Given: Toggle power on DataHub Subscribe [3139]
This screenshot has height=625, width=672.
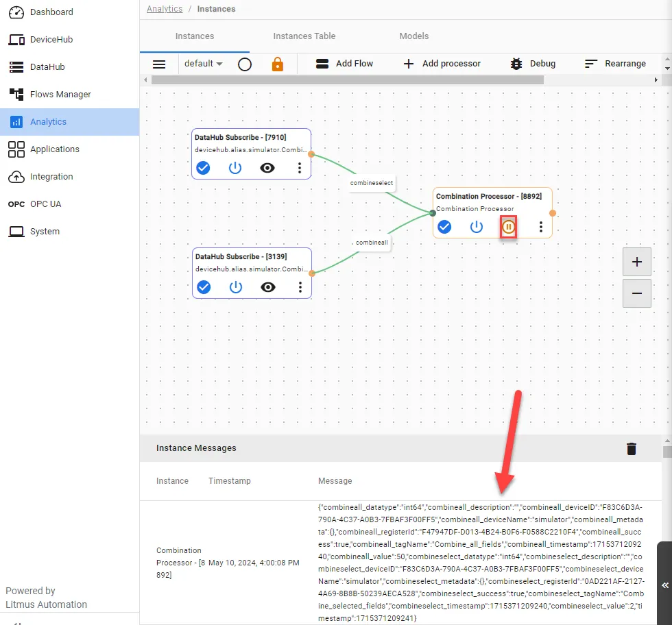Looking at the screenshot, I should [236, 287].
